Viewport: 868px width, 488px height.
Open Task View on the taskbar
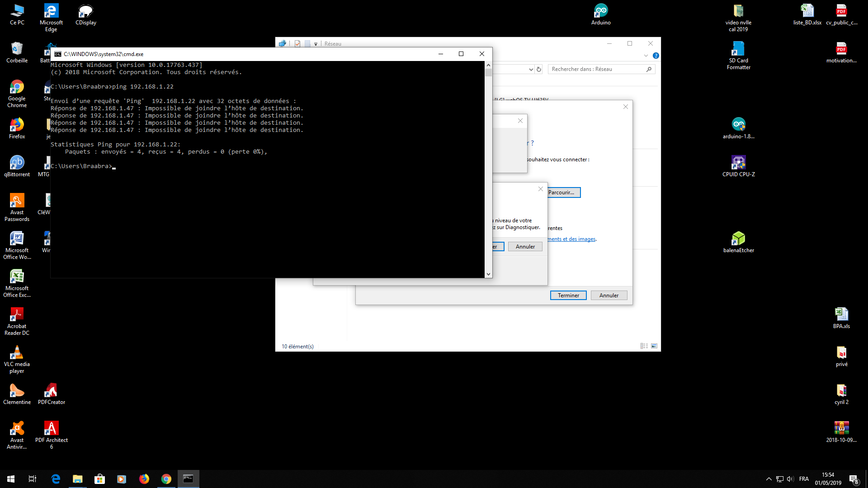pyautogui.click(x=33, y=479)
